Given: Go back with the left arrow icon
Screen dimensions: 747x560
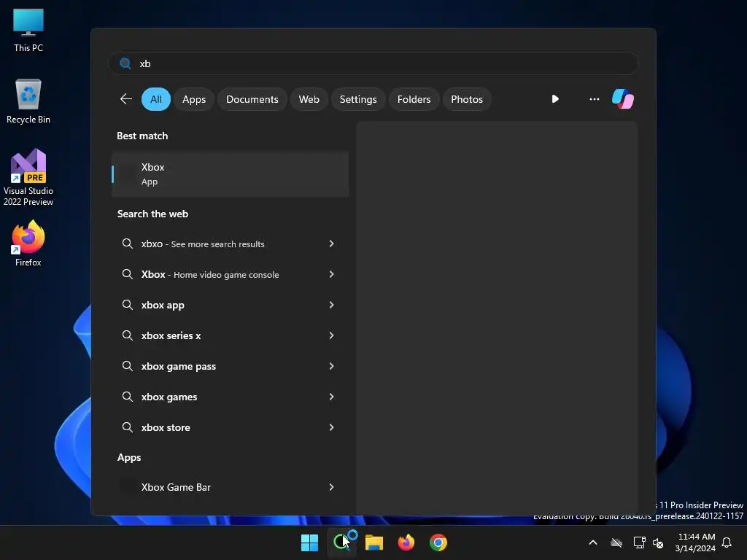Looking at the screenshot, I should point(125,99).
